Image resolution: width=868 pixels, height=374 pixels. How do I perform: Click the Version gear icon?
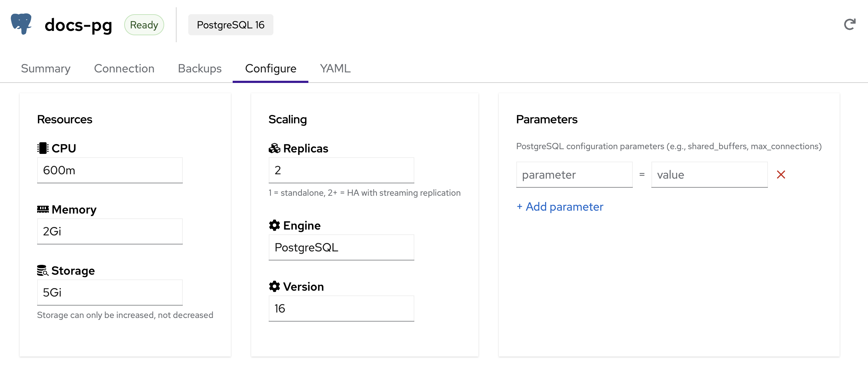click(x=274, y=286)
